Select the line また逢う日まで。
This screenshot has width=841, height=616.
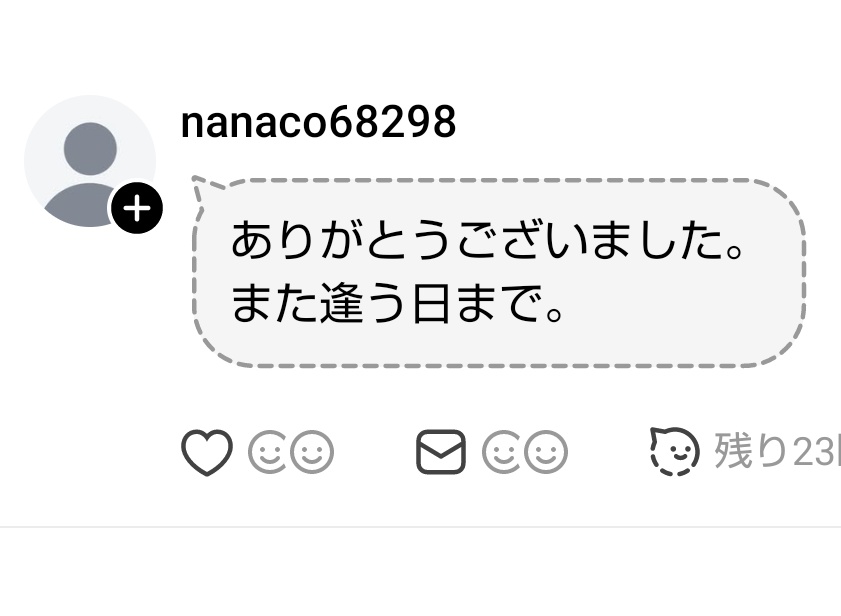[397, 304]
